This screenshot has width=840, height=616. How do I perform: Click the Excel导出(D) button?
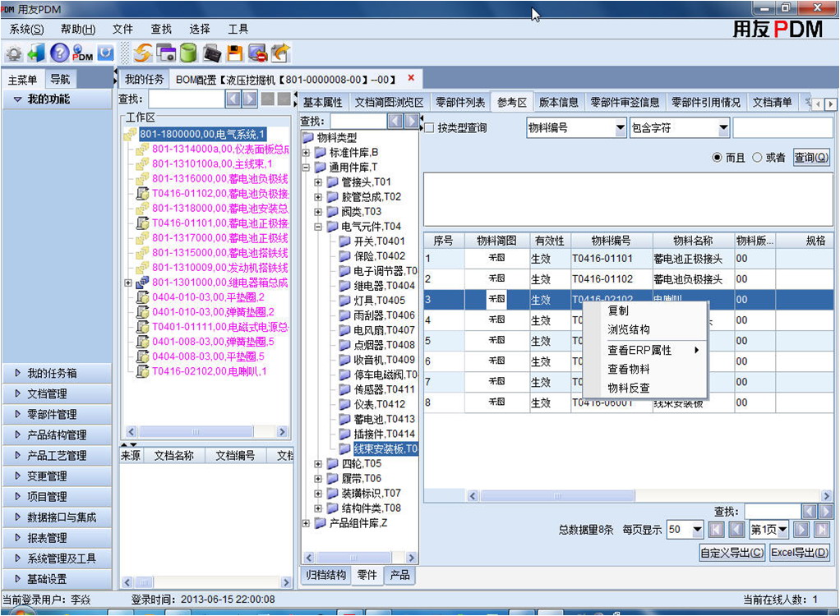[x=799, y=552]
